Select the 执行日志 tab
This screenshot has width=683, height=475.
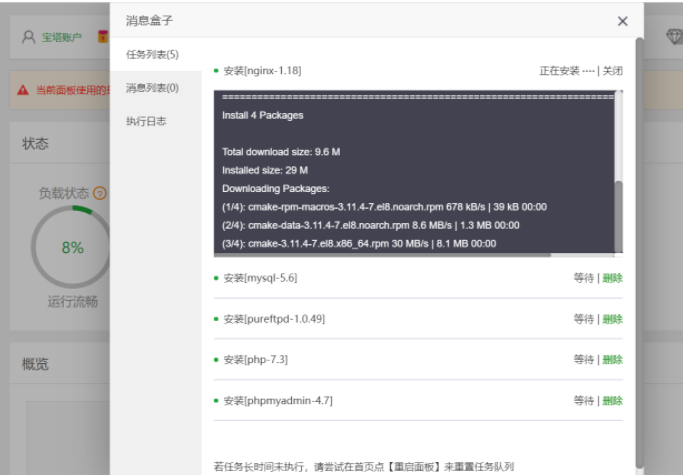point(146,121)
